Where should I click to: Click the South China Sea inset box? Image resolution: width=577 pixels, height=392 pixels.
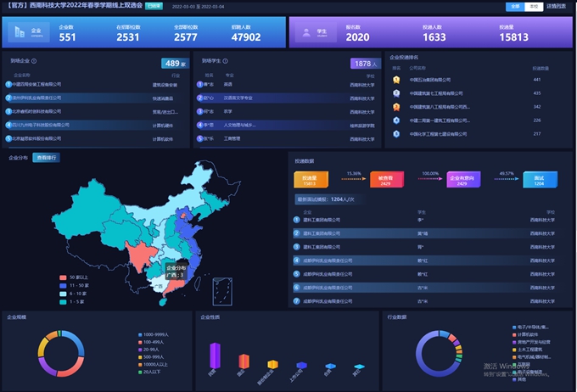coord(222,292)
